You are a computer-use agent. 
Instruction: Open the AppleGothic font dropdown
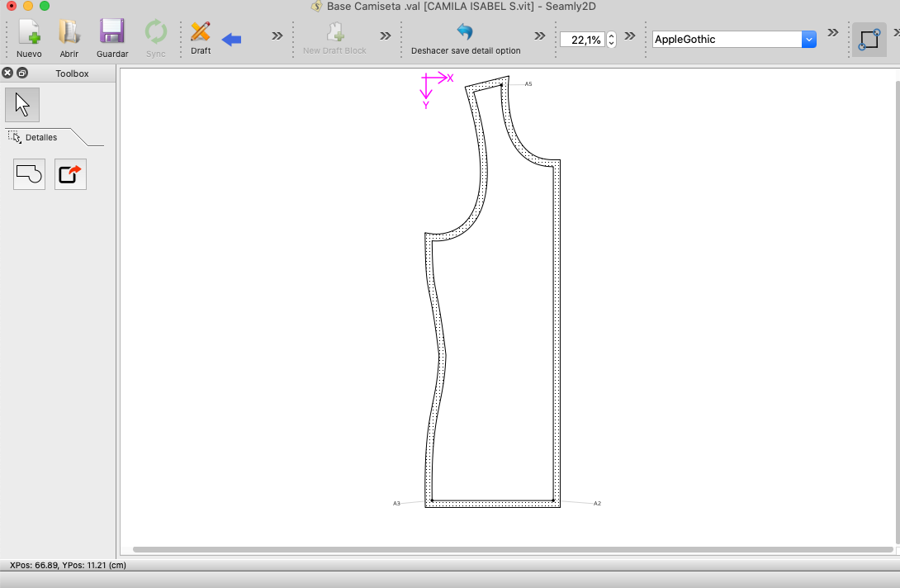point(808,39)
